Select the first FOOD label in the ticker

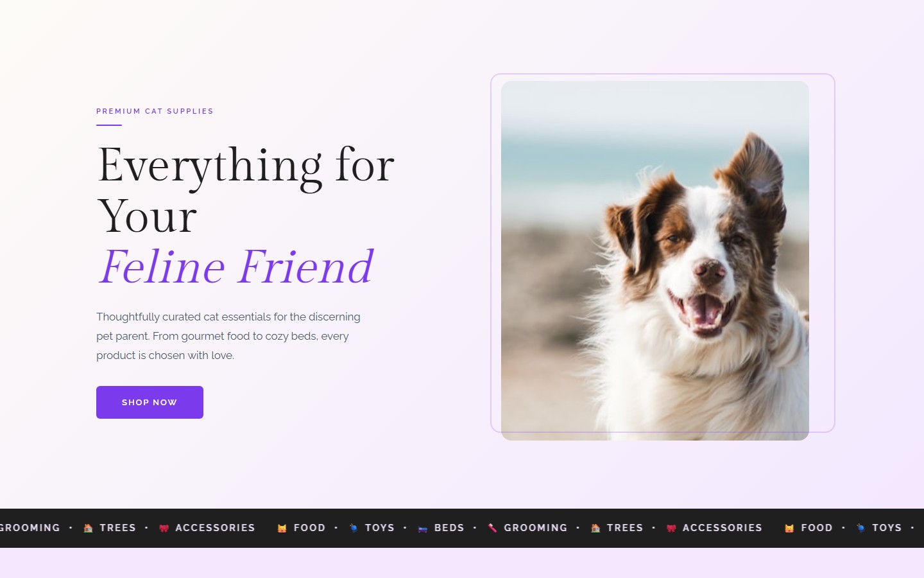309,528
